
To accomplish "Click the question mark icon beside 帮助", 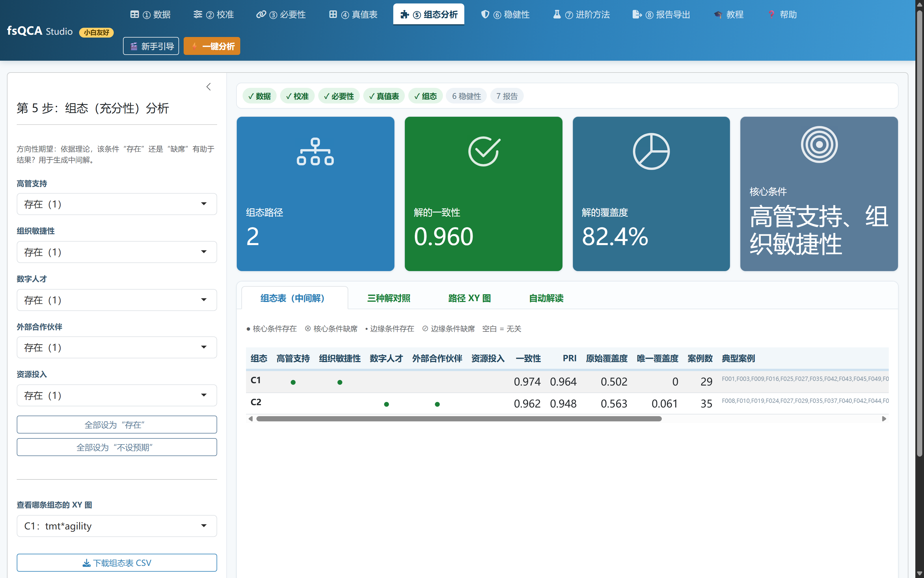I will click(x=772, y=14).
